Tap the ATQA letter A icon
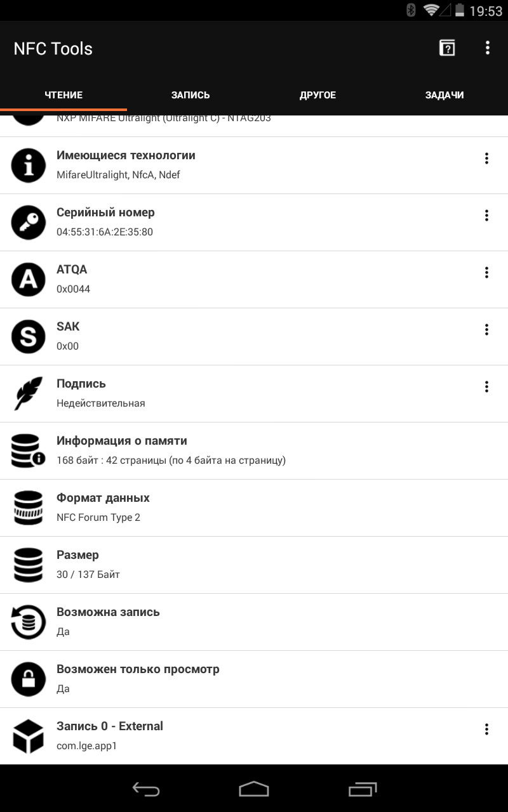The height and width of the screenshot is (812, 508). [29, 279]
